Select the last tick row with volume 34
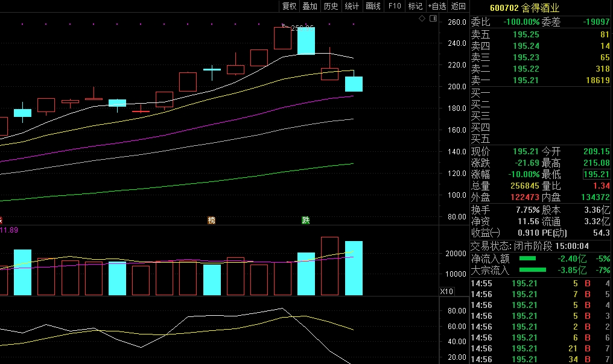Viewport: 613px width, 364px height. coord(540,359)
